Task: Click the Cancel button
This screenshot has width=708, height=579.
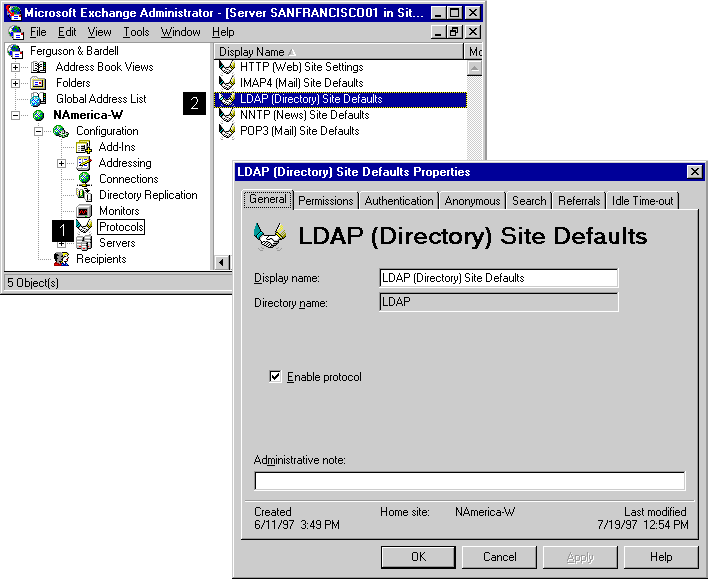Action: click(499, 557)
